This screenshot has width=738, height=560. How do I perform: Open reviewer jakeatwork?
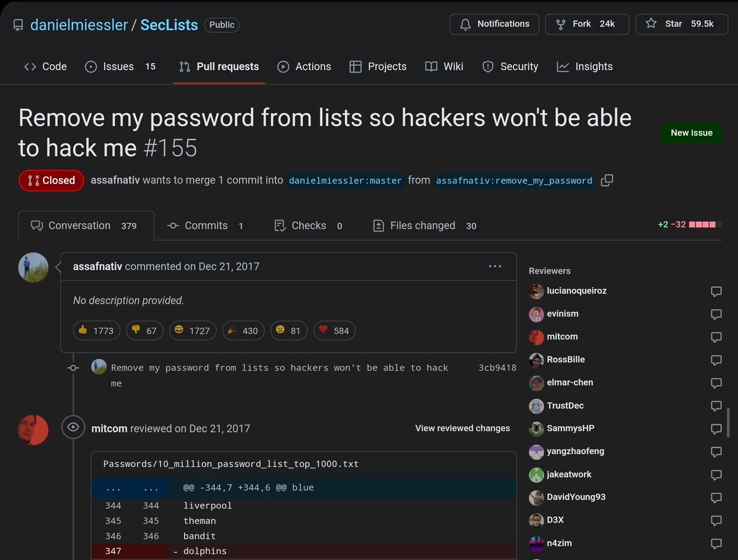click(569, 475)
